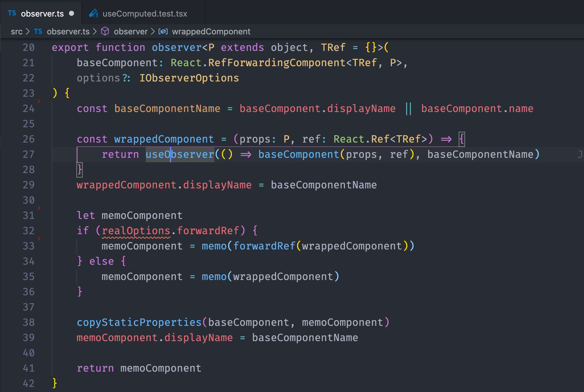Click the cube symbol icon before observer
Image resolution: width=584 pixels, height=392 pixels.
click(x=105, y=31)
